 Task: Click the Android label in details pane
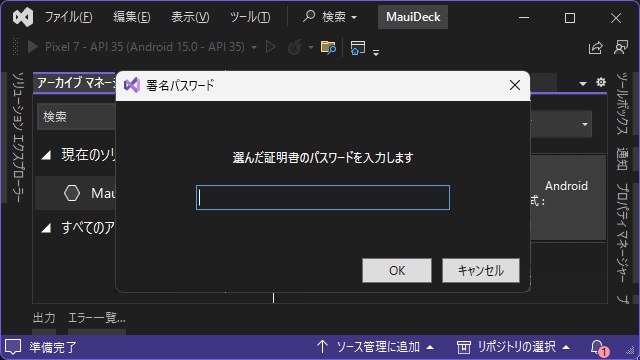(x=567, y=186)
